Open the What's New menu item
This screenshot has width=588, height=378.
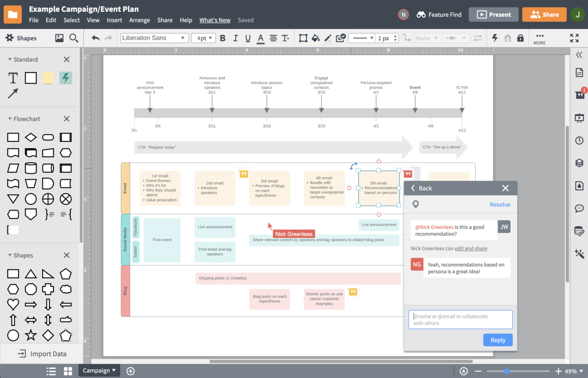point(215,20)
